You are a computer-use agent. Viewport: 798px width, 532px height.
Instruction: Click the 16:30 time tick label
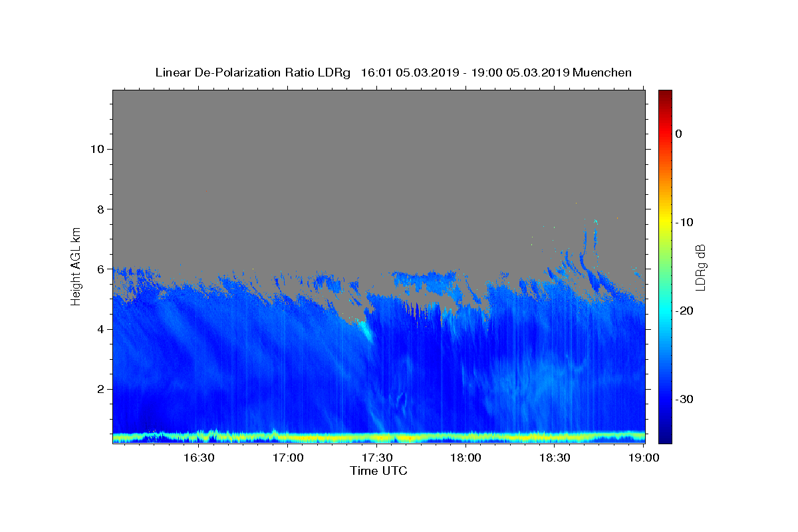(199, 458)
